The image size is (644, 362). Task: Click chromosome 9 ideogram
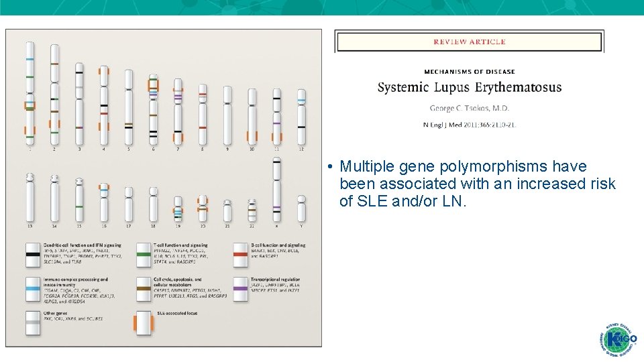(227, 115)
